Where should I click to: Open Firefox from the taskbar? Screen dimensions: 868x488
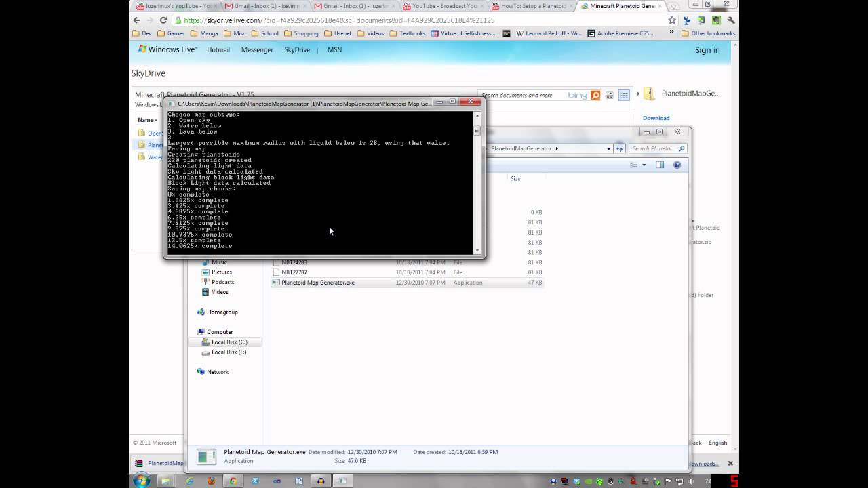click(x=211, y=481)
